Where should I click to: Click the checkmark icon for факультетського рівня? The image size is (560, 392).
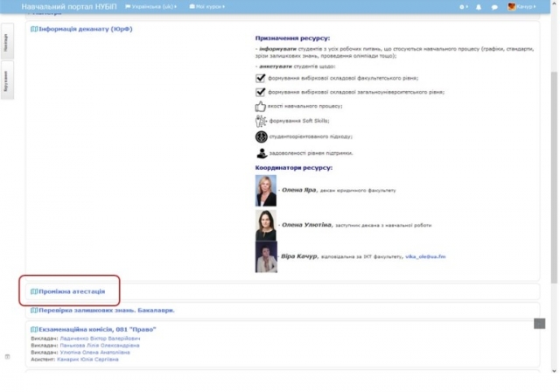[x=261, y=78]
